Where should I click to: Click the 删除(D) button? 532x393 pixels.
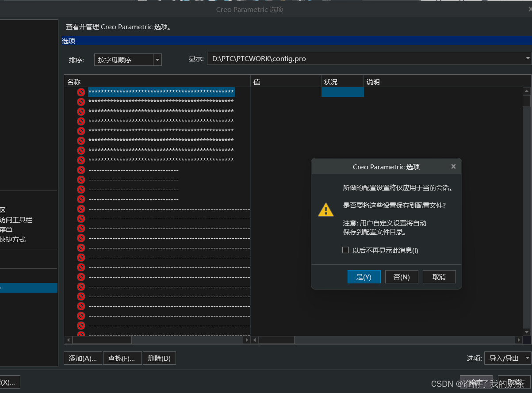point(159,358)
